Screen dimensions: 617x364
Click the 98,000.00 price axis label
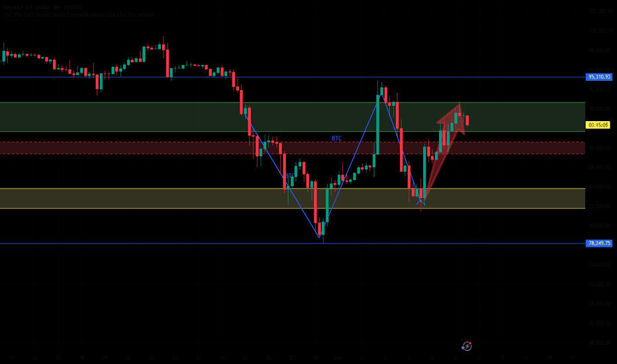coord(600,51)
